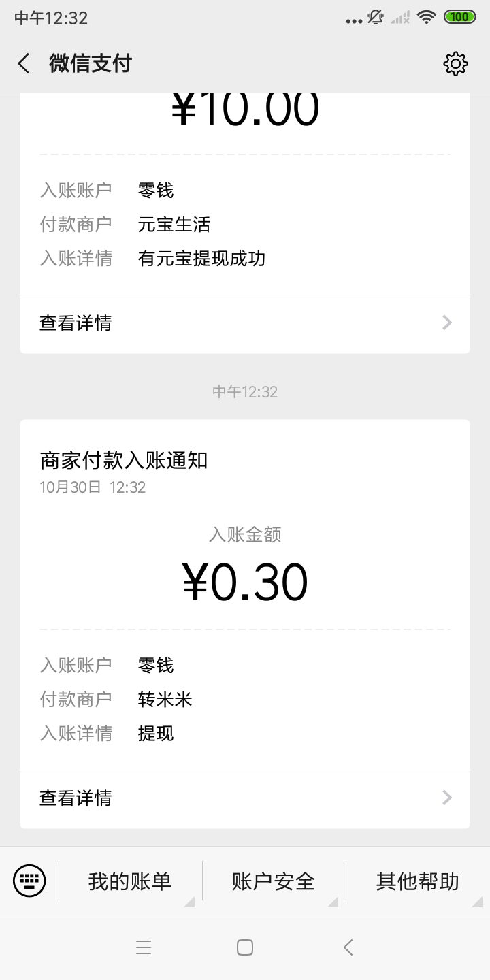Screen dimensions: 490x980
Task: Tap the 元宝生活 merchant name
Action: coord(174,224)
